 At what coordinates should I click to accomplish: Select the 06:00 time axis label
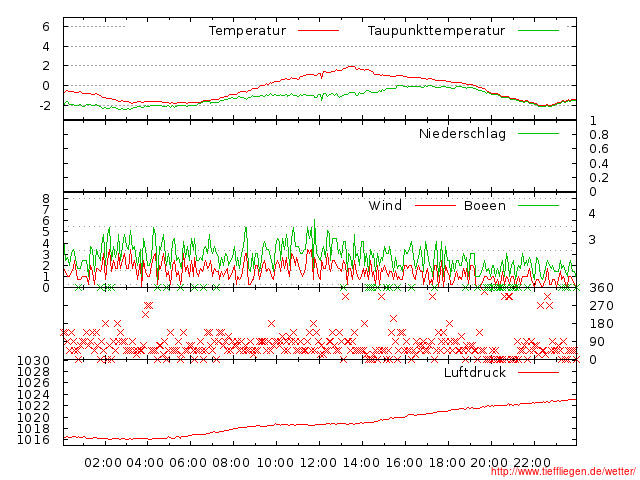188,463
